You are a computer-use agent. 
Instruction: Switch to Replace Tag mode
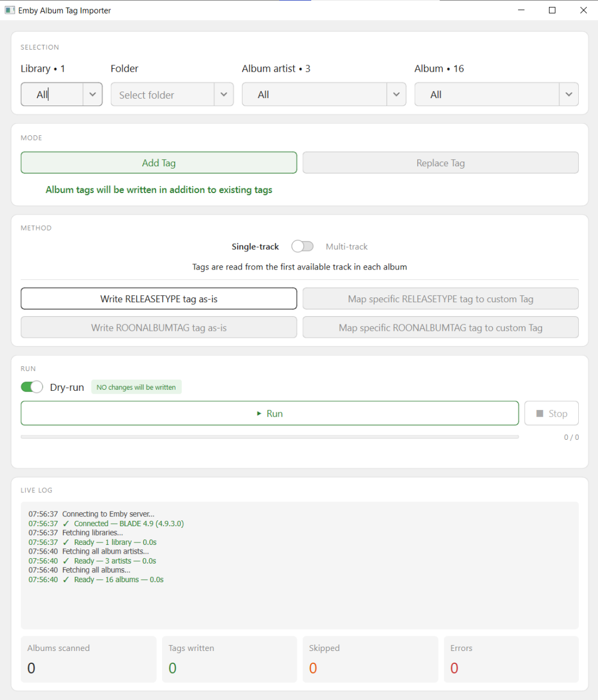click(x=441, y=163)
